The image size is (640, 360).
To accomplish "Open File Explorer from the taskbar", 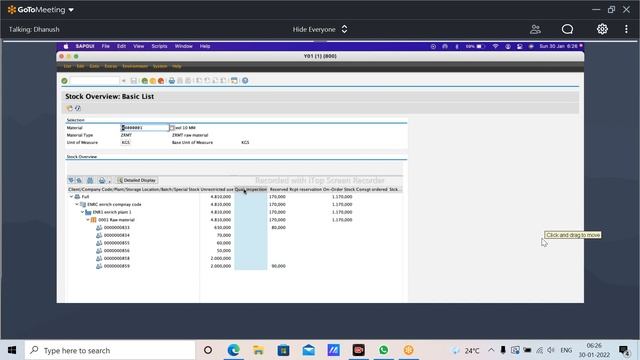I will [258, 350].
